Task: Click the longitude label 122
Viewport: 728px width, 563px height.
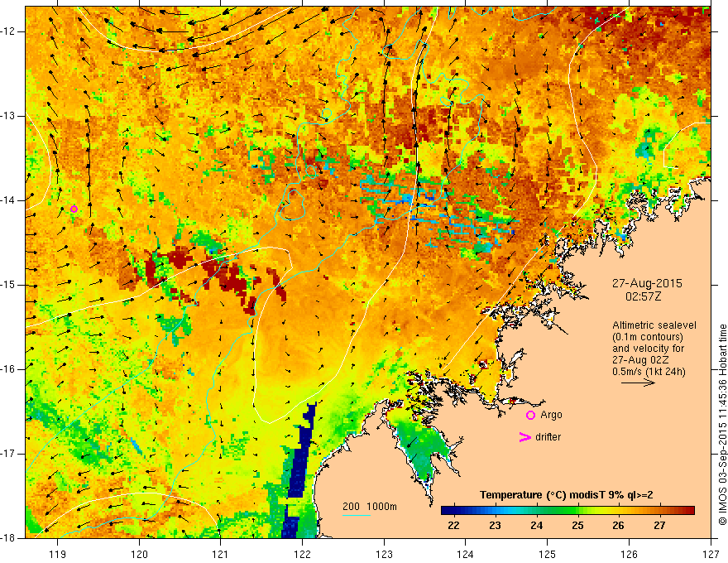Action: (x=302, y=554)
